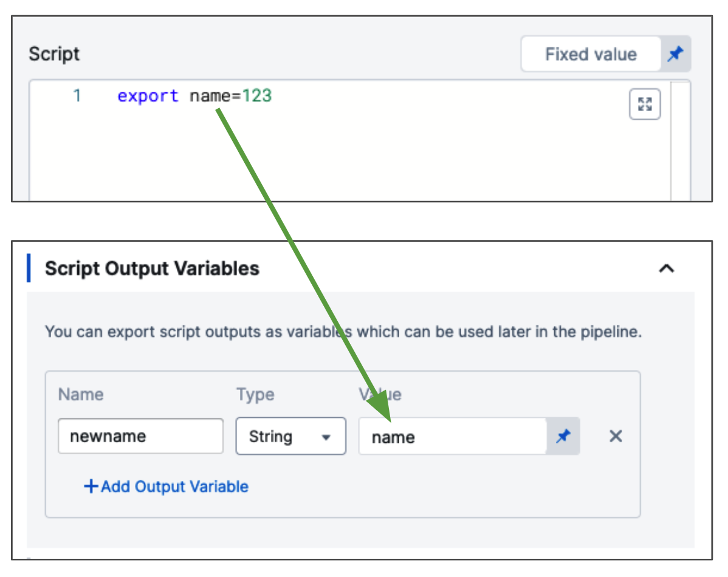The image size is (728, 577).
Task: Click the pin icon in the Value field
Action: 563,436
